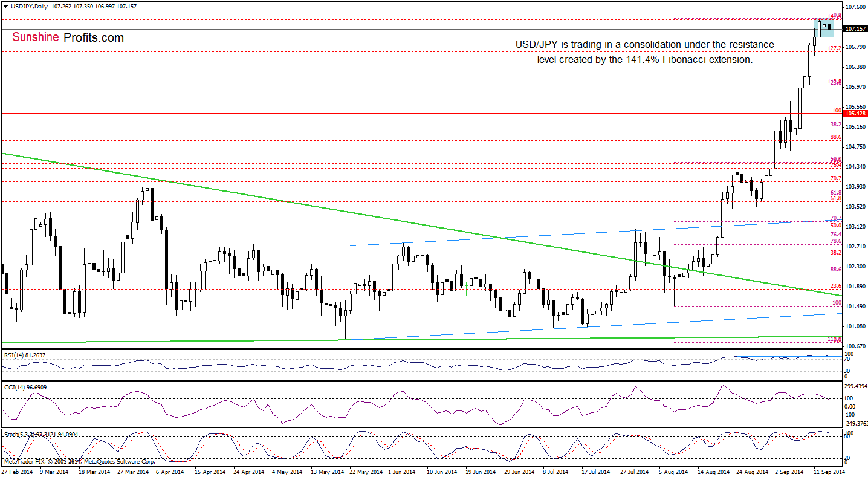The height and width of the screenshot is (477, 868).
Task: Click the 107.600 price axis label
Action: 855,7
